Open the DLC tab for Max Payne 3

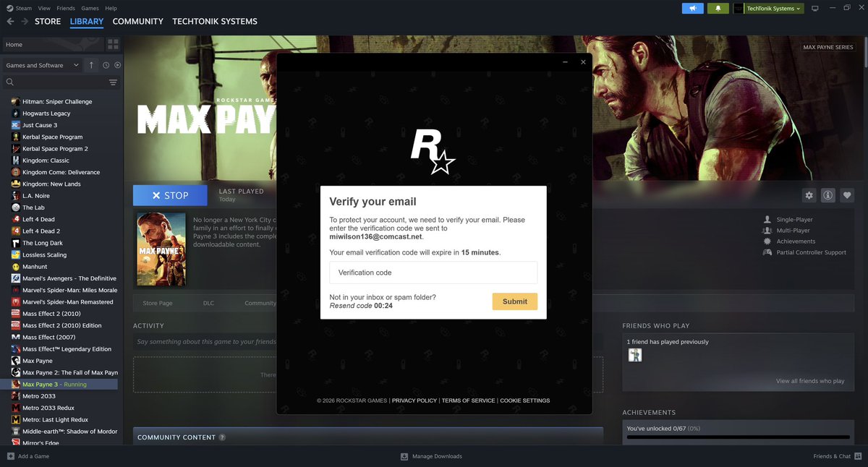pos(208,303)
